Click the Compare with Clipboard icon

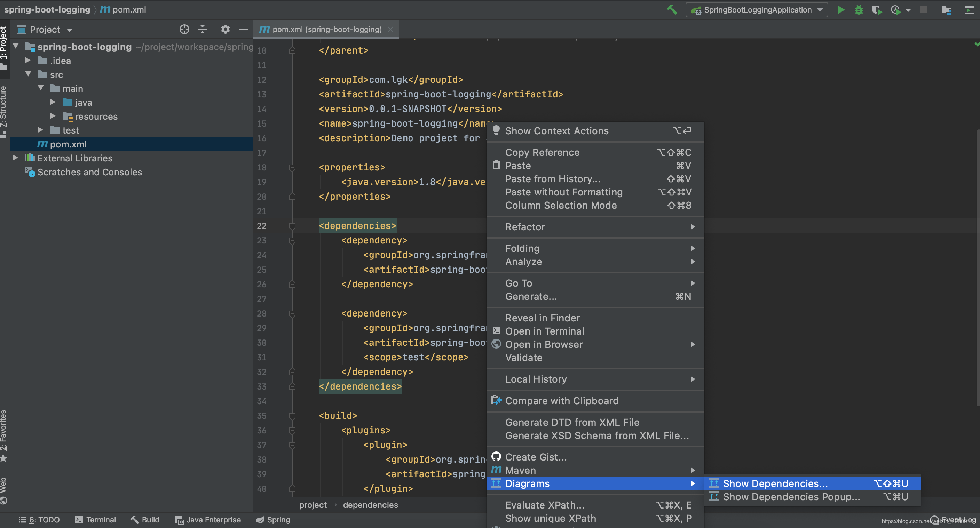[496, 400]
